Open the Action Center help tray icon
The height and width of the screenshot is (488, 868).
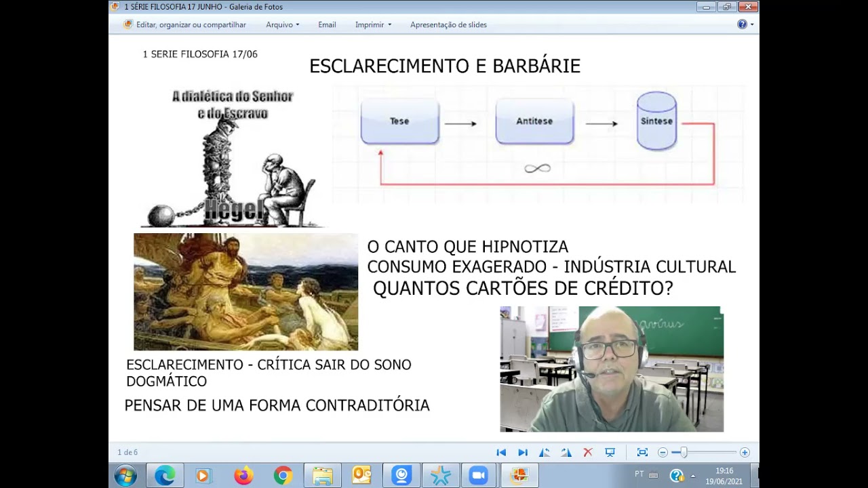677,476
